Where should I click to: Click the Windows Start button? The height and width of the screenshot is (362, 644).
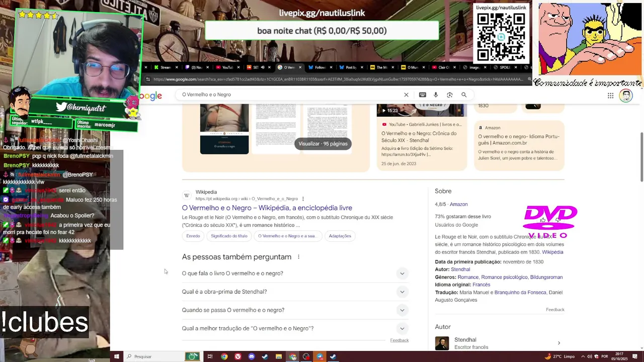click(116, 356)
